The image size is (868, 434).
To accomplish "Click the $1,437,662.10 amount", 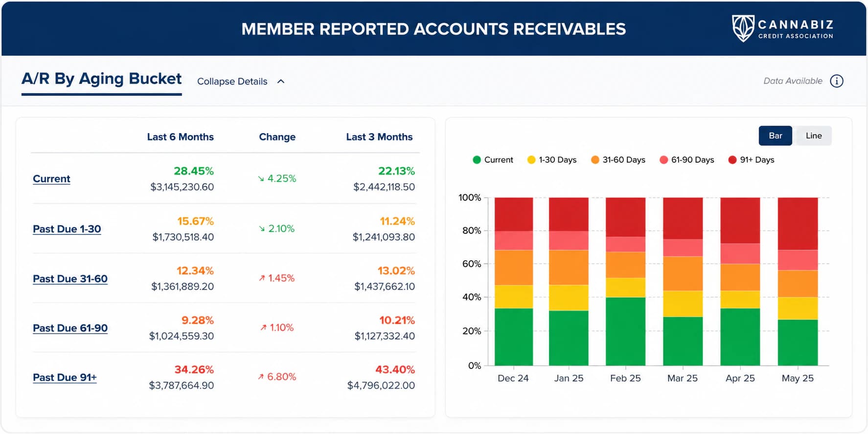I will click(x=385, y=287).
